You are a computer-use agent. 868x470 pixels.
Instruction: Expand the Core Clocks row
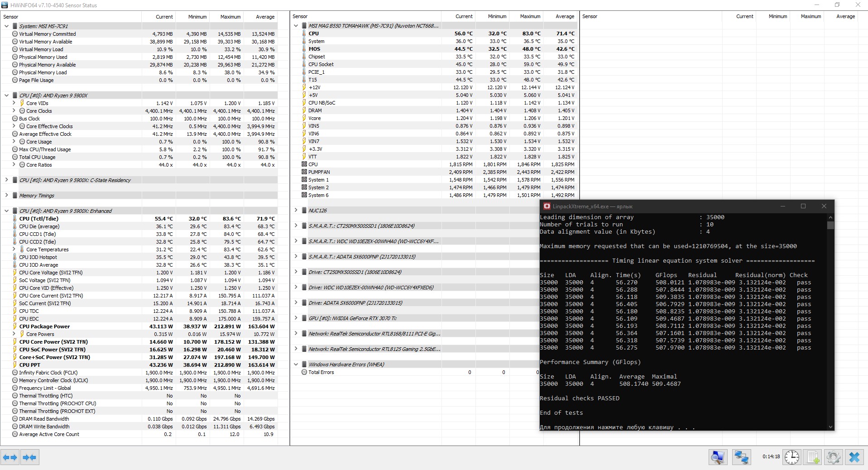click(14, 111)
